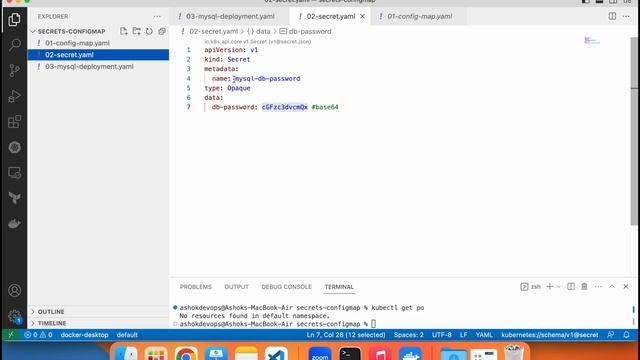Open editor more actions menu

click(x=626, y=16)
